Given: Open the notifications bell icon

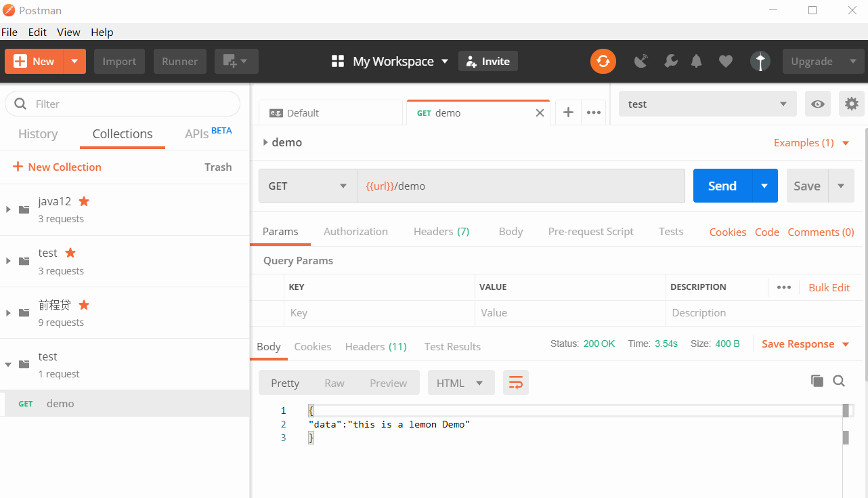Looking at the screenshot, I should click(x=696, y=62).
